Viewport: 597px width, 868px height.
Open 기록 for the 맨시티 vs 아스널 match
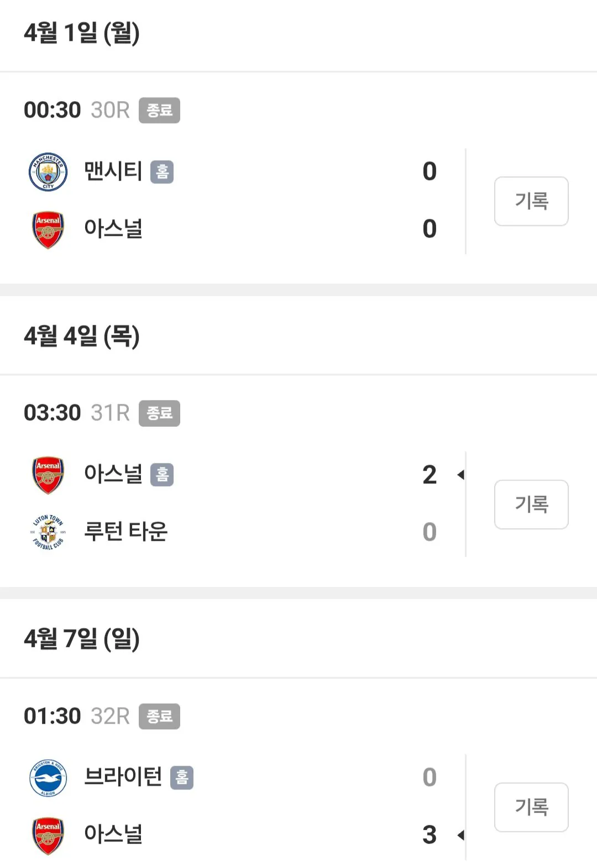tap(531, 201)
